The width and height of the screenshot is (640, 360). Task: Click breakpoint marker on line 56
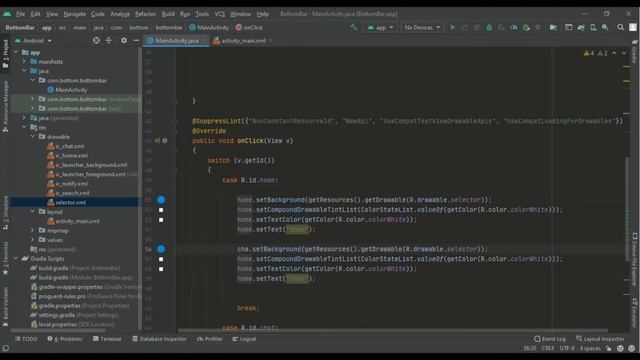pos(161,249)
